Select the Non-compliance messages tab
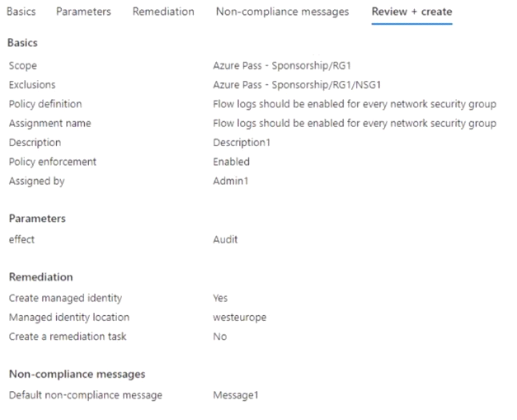 point(282,12)
